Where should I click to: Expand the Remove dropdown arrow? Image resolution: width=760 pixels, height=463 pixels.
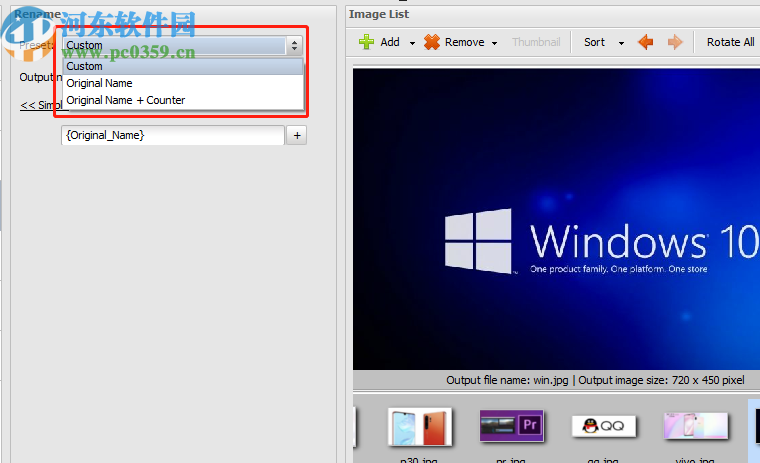pyautogui.click(x=494, y=43)
